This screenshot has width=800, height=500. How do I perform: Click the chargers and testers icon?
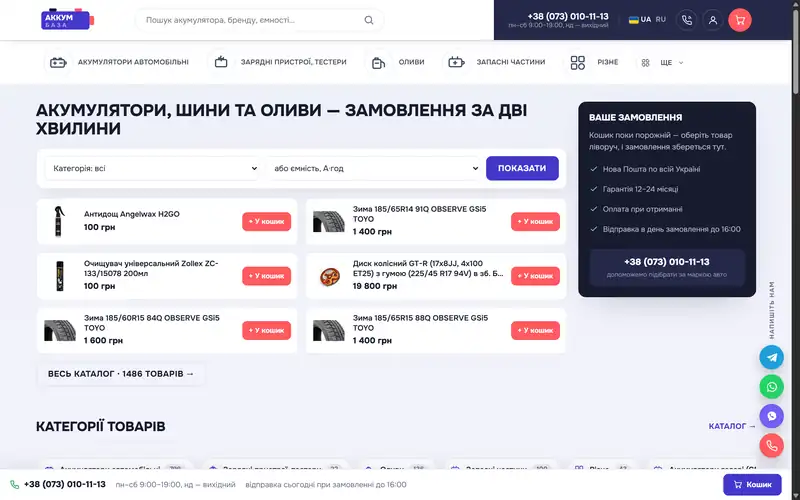pyautogui.click(x=221, y=62)
